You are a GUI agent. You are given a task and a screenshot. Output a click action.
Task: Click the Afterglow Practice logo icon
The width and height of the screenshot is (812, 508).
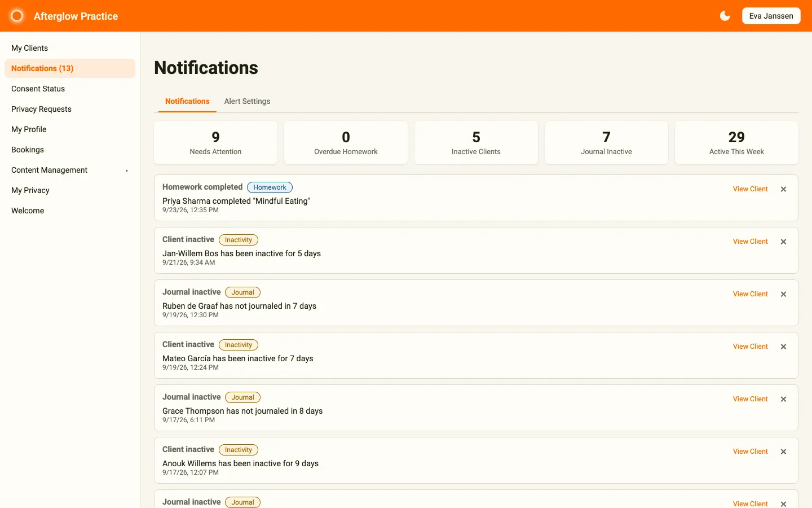click(x=17, y=16)
